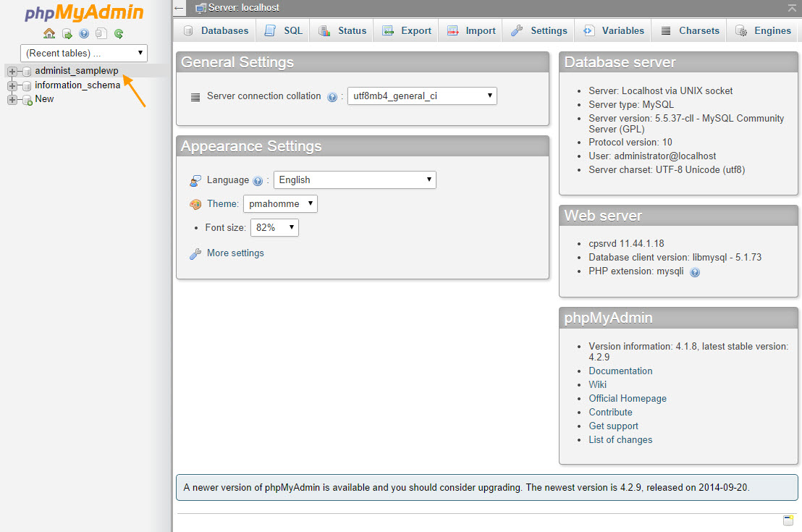Click New to create a database
This screenshot has height=532, width=802.
click(x=44, y=99)
